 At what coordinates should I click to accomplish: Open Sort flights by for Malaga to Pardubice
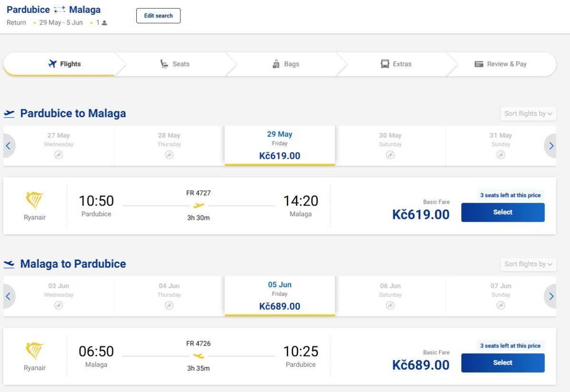(x=528, y=264)
